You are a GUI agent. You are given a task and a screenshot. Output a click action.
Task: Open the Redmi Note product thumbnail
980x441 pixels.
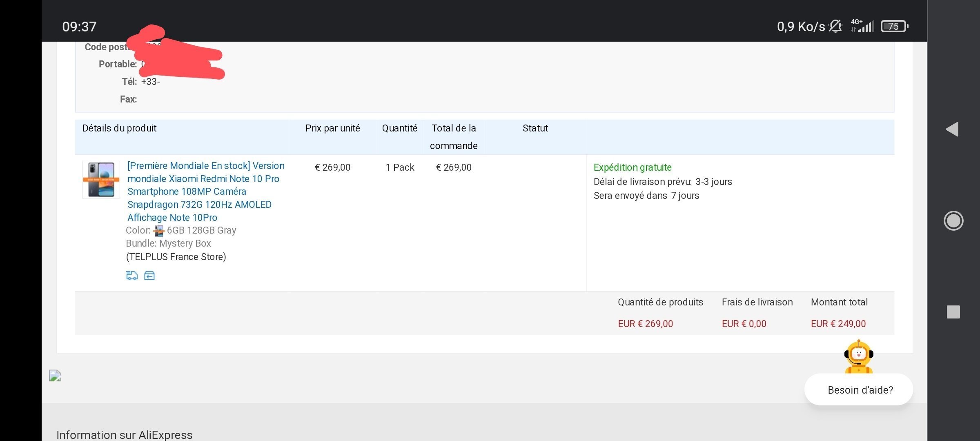[101, 180]
